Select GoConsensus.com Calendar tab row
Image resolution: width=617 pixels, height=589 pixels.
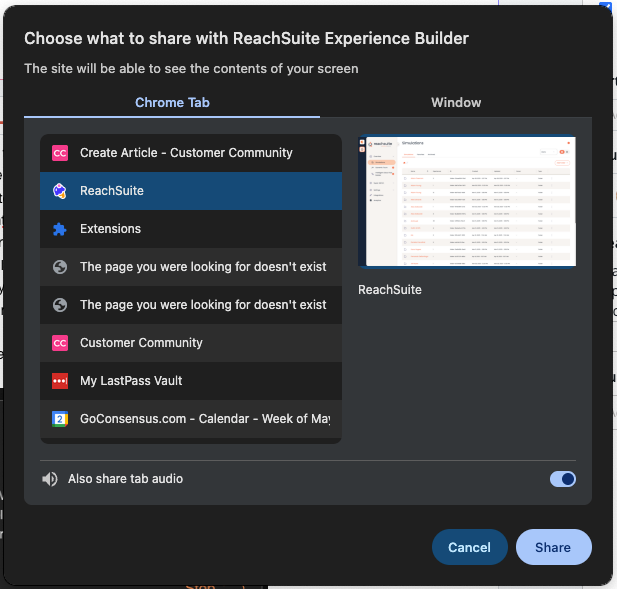click(x=191, y=419)
